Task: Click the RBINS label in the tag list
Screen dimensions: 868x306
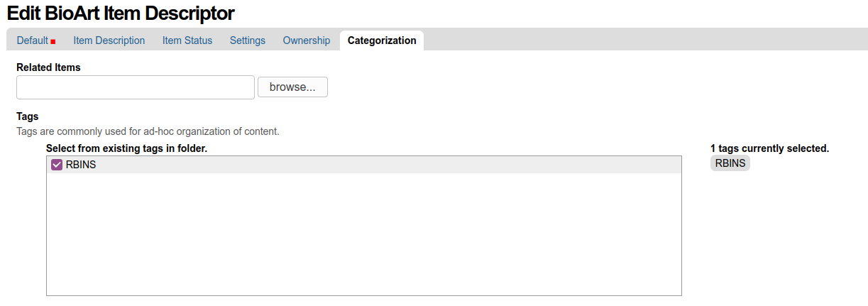Action: (x=80, y=165)
